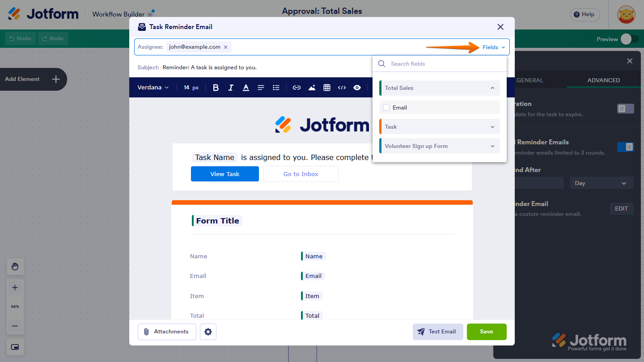
Task: Zoom in on the workflow canvas
Action: tap(15, 287)
